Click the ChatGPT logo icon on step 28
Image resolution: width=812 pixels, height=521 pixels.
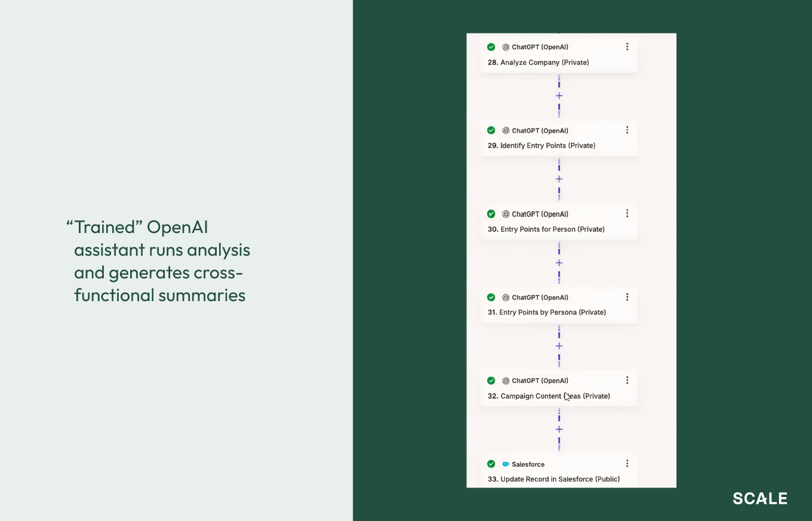tap(506, 47)
